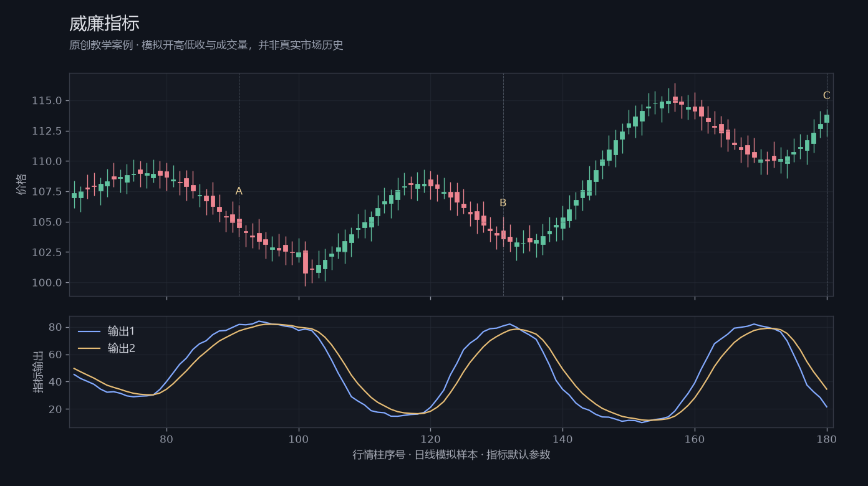Click price tick label 110.0
This screenshot has width=868, height=486.
pyautogui.click(x=47, y=161)
